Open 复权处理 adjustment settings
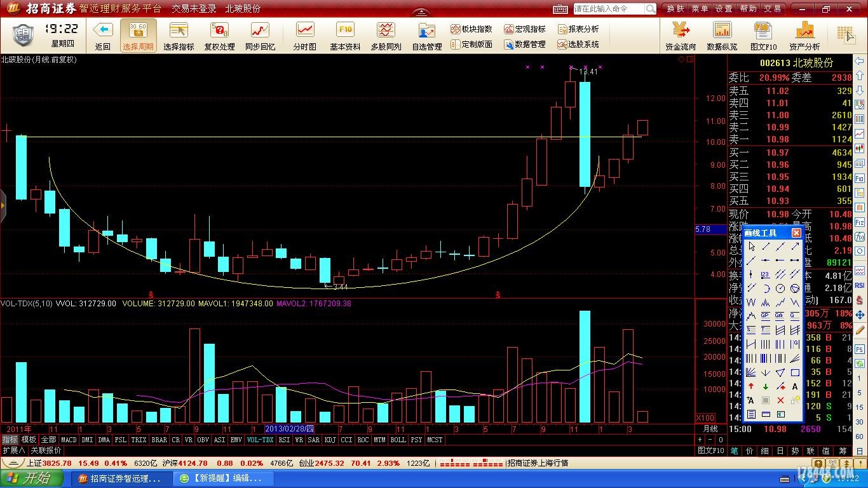Screen dimensions: 868x488 219,36
